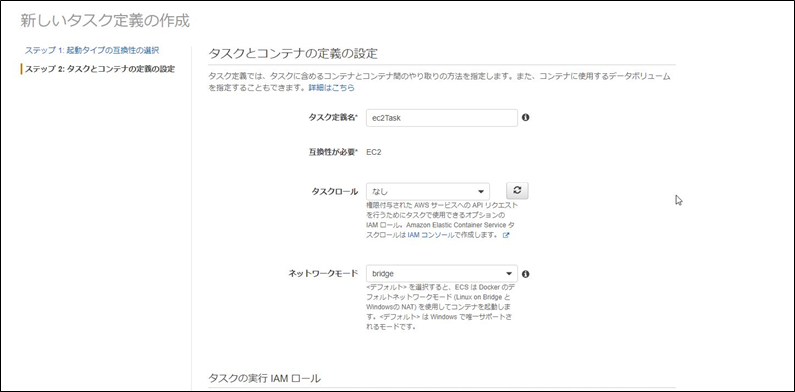The image size is (795, 392).
Task: Click the info icon beside task definition name
Action: [x=525, y=118]
